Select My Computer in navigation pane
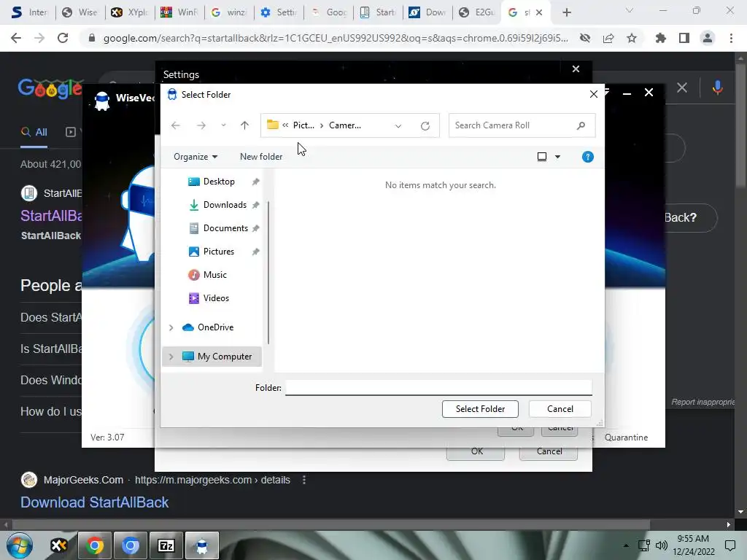 coord(225,357)
